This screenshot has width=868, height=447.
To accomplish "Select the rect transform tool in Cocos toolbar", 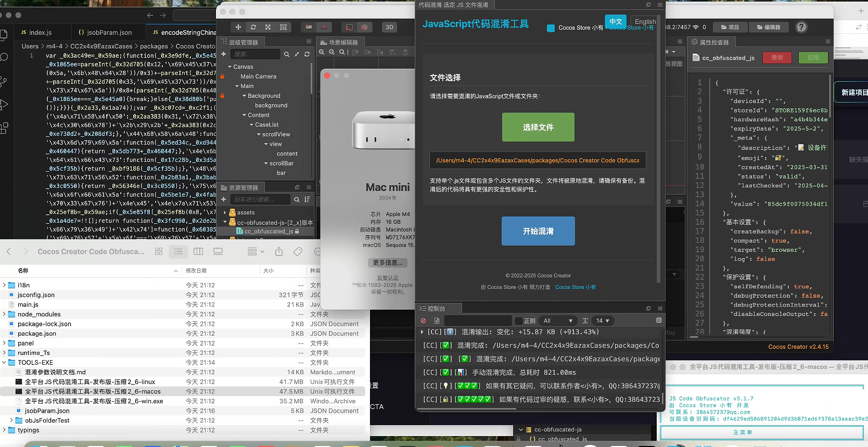I will pos(283,27).
